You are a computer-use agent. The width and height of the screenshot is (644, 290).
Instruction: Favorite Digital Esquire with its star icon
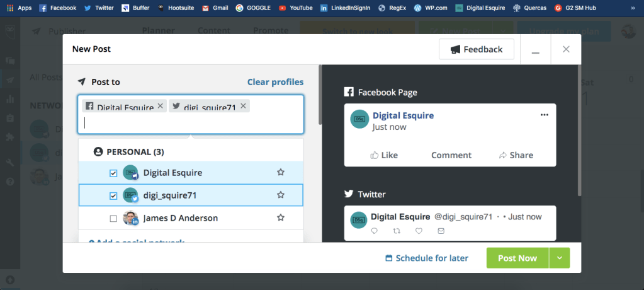click(x=281, y=172)
